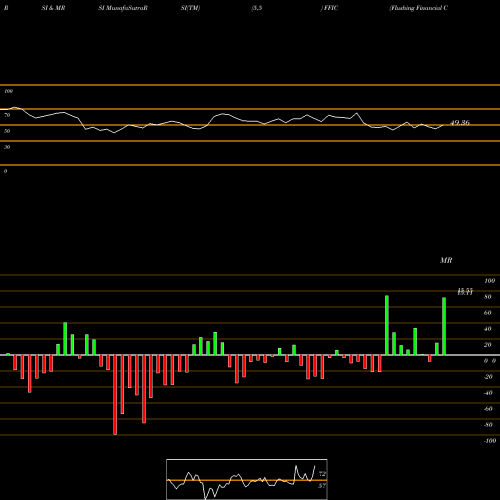Click the '-20' label on MR axis
500x500 pixels.
(x=488, y=377)
